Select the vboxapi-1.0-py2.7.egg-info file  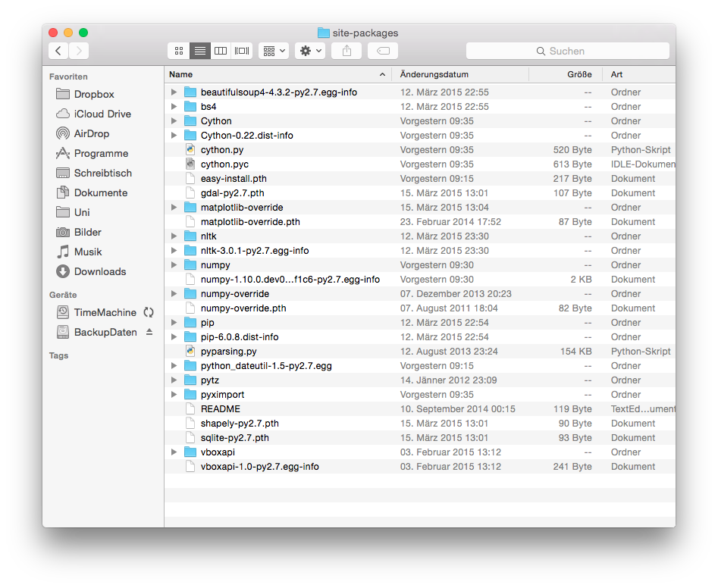(x=419, y=467)
